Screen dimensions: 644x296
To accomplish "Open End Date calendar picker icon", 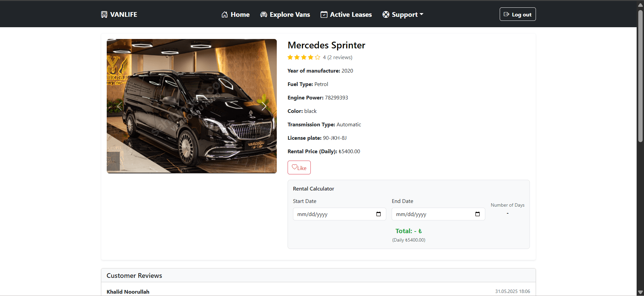I will pyautogui.click(x=478, y=214).
